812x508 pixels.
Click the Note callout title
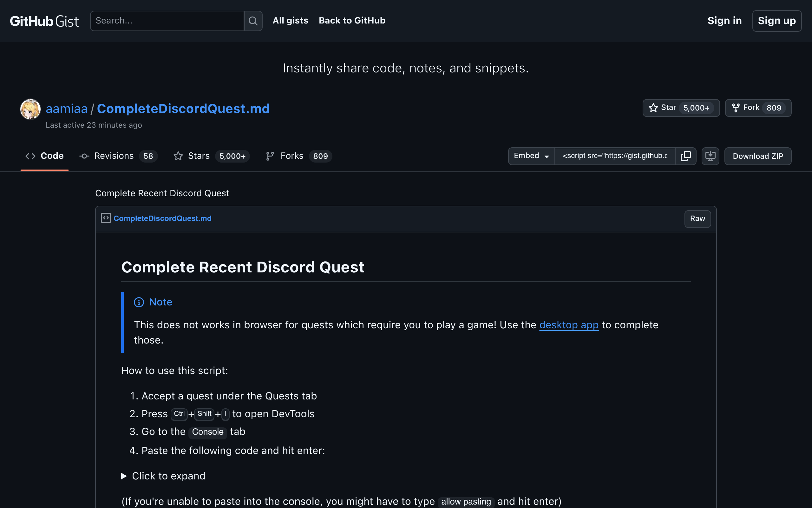[160, 302]
